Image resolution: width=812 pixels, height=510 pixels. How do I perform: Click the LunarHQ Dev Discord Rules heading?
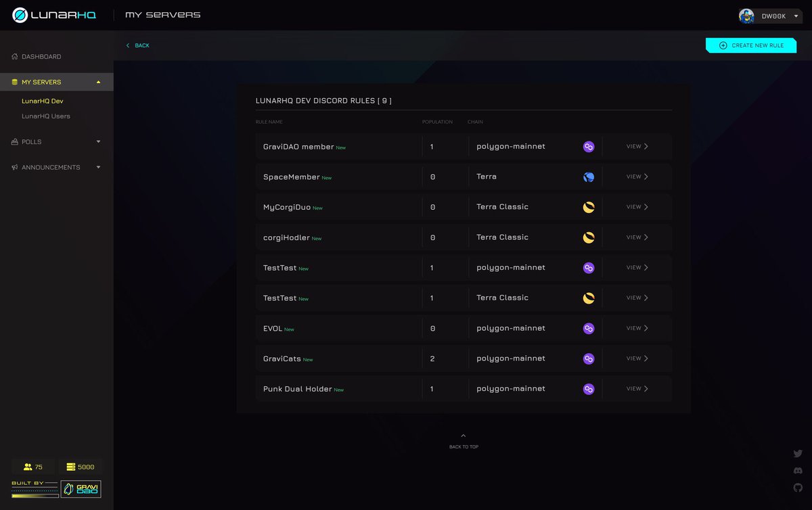click(x=323, y=101)
